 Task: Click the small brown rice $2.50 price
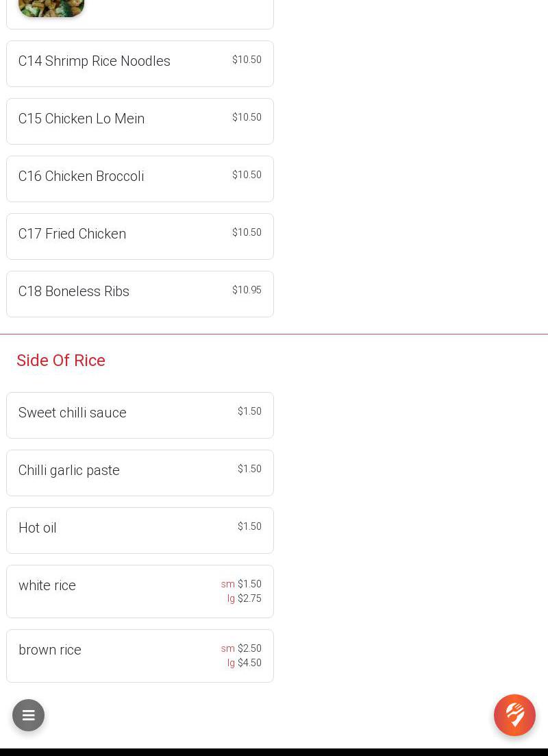[x=249, y=648]
